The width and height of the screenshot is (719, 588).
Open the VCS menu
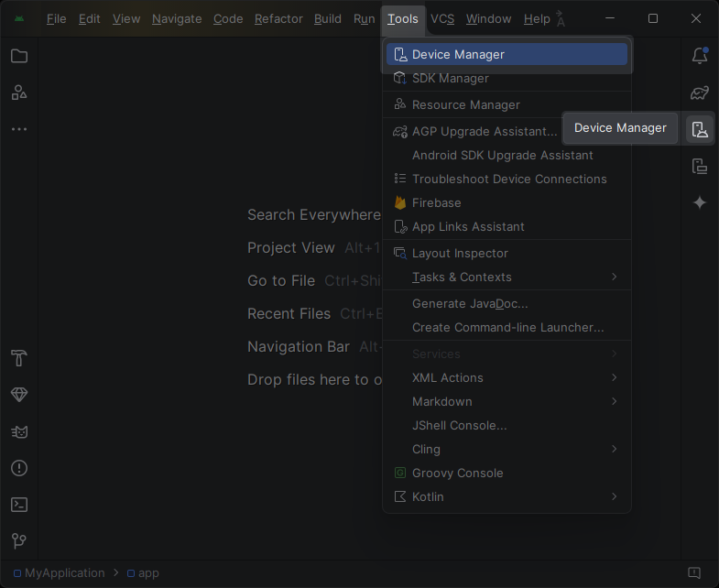[x=442, y=19]
